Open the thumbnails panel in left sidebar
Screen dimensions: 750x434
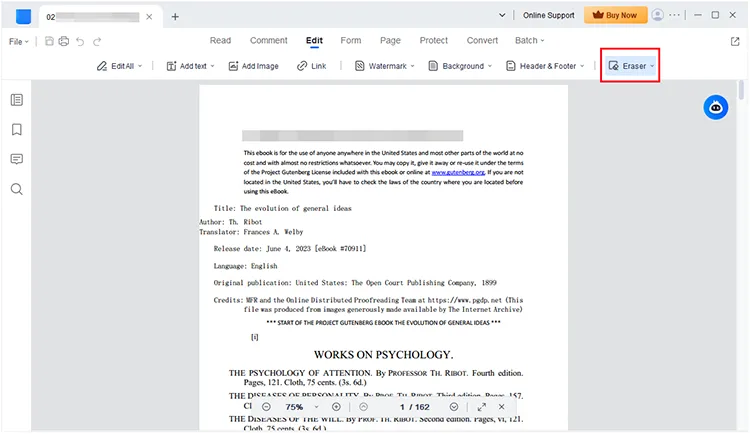tap(17, 100)
